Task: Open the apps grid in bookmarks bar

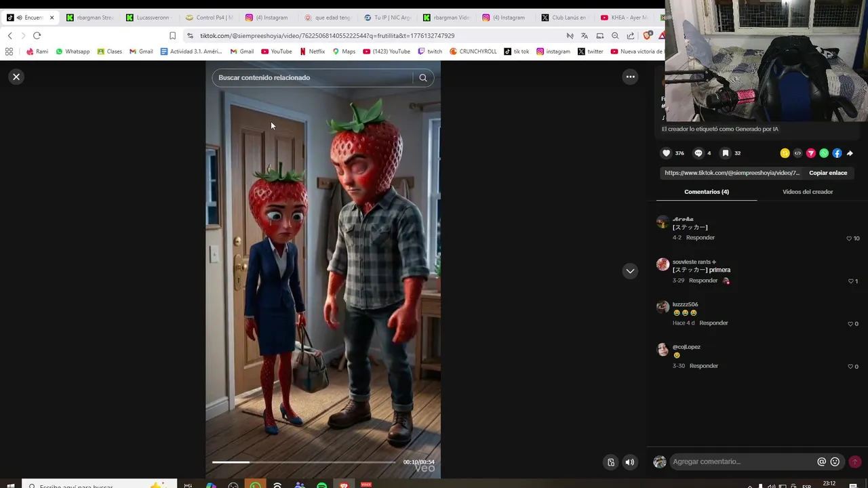Action: (9, 52)
